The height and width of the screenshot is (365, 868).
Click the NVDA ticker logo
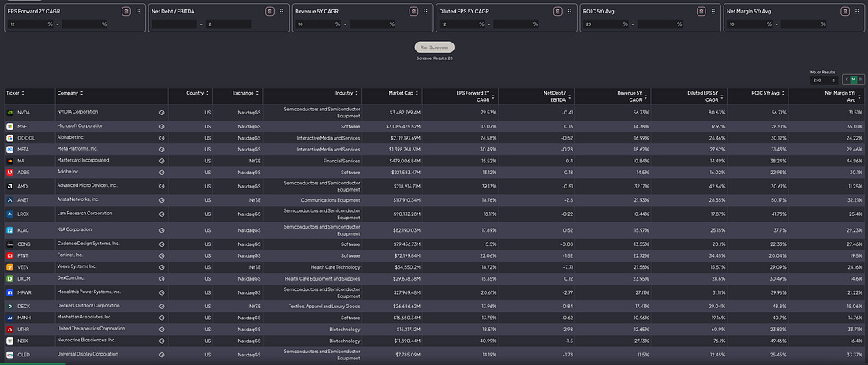(x=10, y=112)
